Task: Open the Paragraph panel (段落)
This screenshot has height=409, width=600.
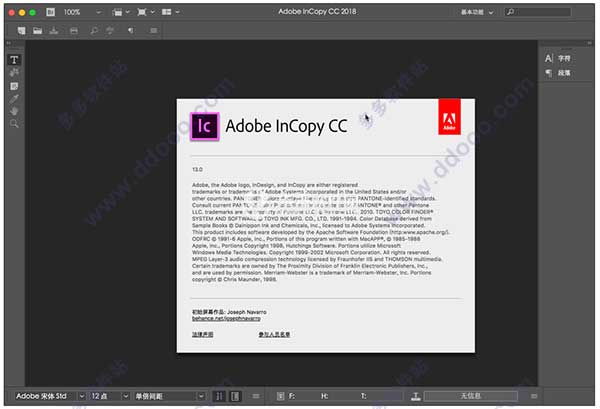Action: pos(558,73)
